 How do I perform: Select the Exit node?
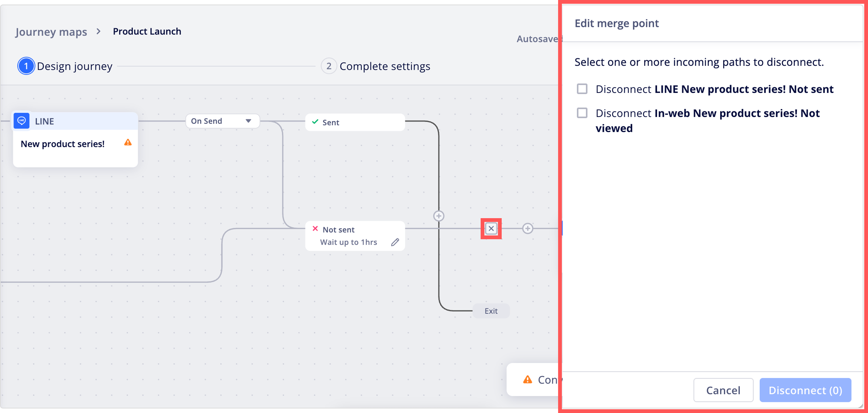click(491, 311)
